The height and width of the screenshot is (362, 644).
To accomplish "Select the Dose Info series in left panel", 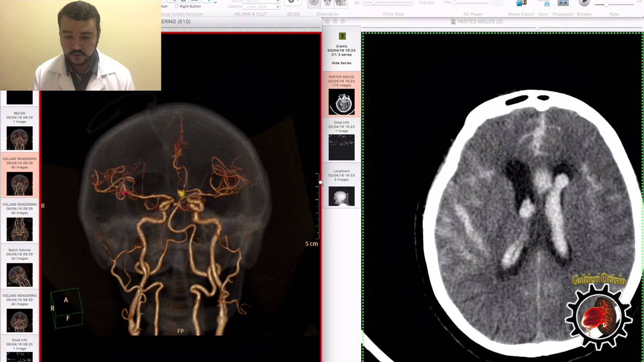I will click(20, 350).
